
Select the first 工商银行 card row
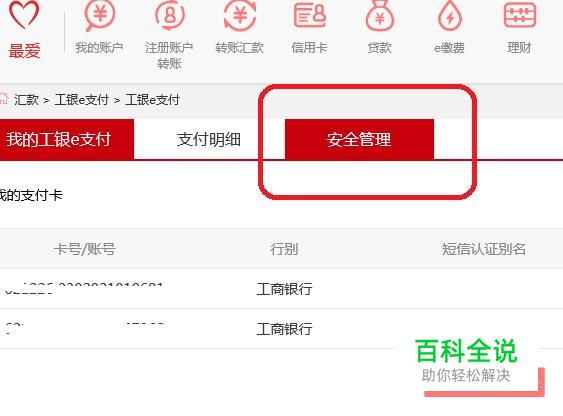coord(282,289)
